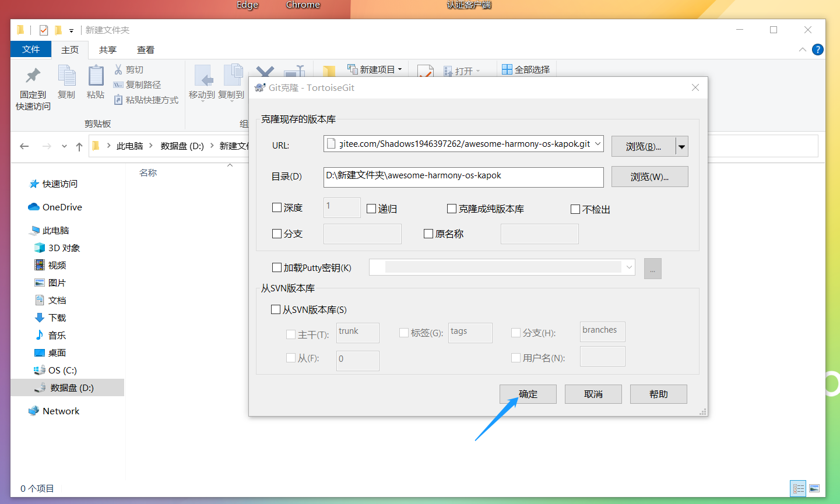
Task: Click Help in Git clone dialog
Action: (659, 394)
